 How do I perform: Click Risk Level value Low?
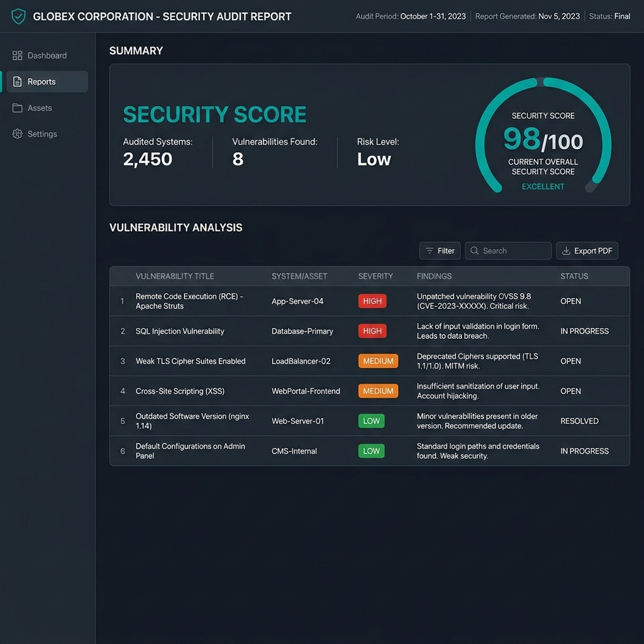coord(374,159)
